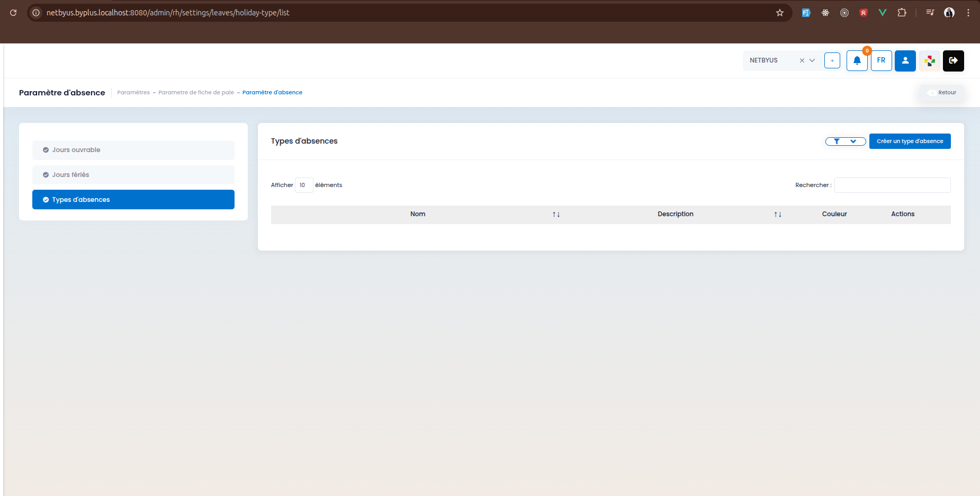
Task: Select the Types d'absences sidebar item
Action: [133, 200]
